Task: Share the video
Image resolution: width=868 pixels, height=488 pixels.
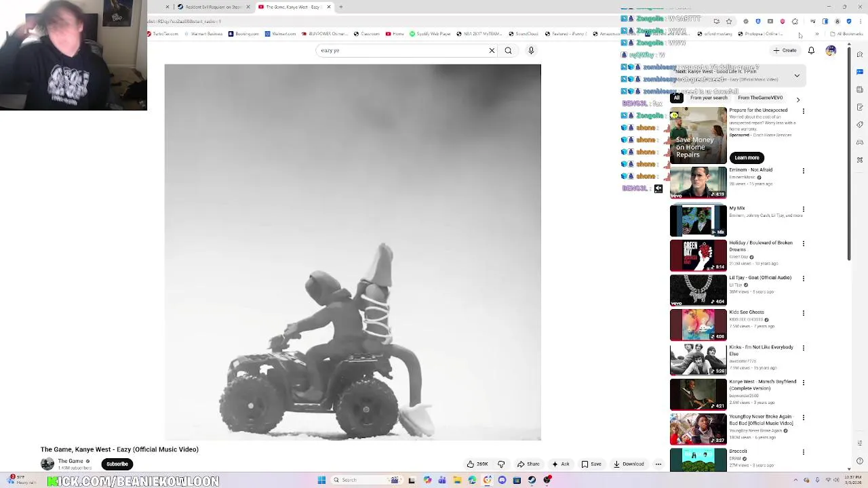Action: tap(528, 464)
